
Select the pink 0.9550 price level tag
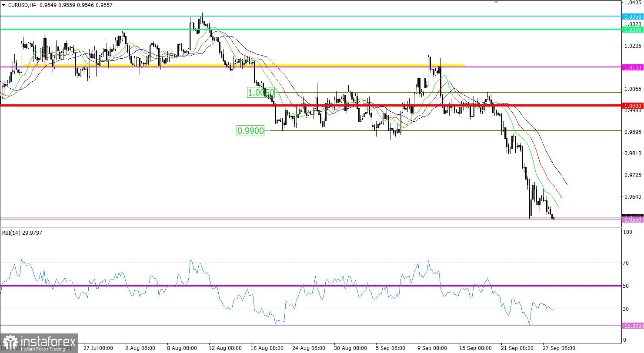click(x=633, y=220)
